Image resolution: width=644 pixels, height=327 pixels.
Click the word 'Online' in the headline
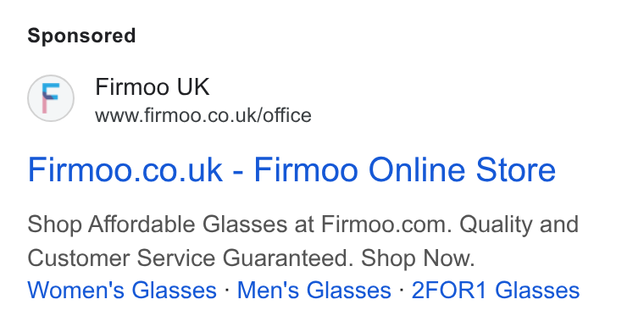click(x=417, y=169)
